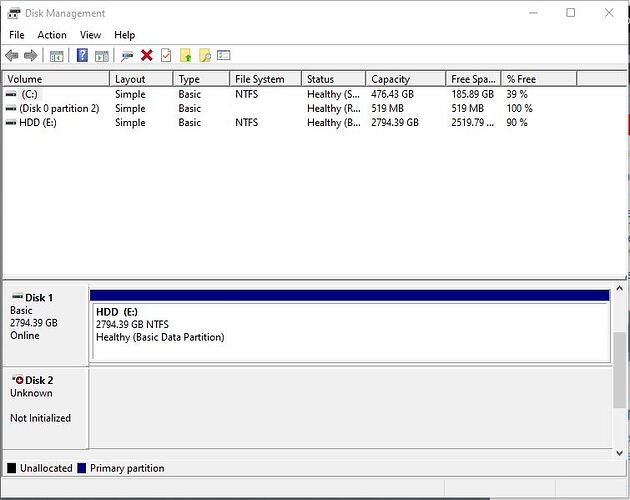This screenshot has width=630, height=500.
Task: Click the Connect/Rescan disk toolbar icon
Action: coord(127,56)
